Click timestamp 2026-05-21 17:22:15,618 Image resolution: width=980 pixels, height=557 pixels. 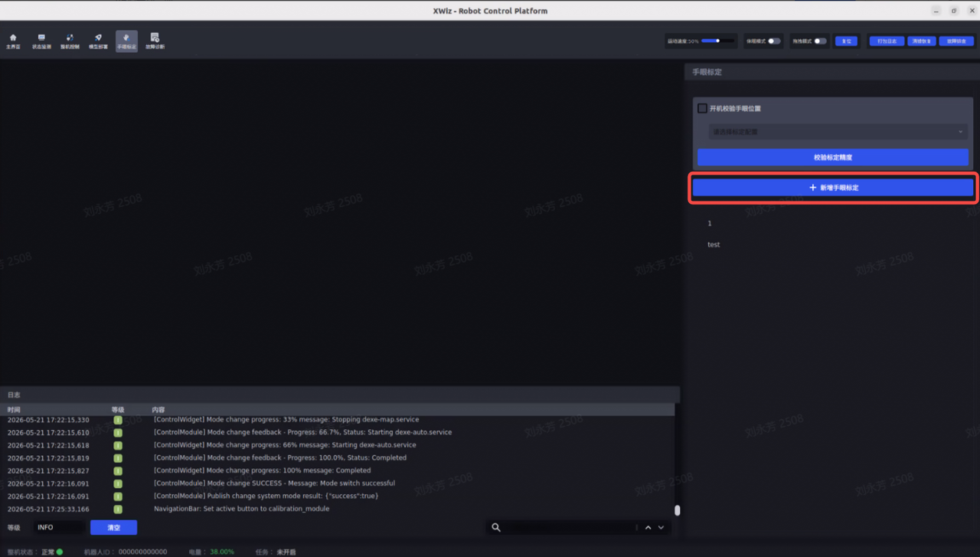click(x=48, y=445)
